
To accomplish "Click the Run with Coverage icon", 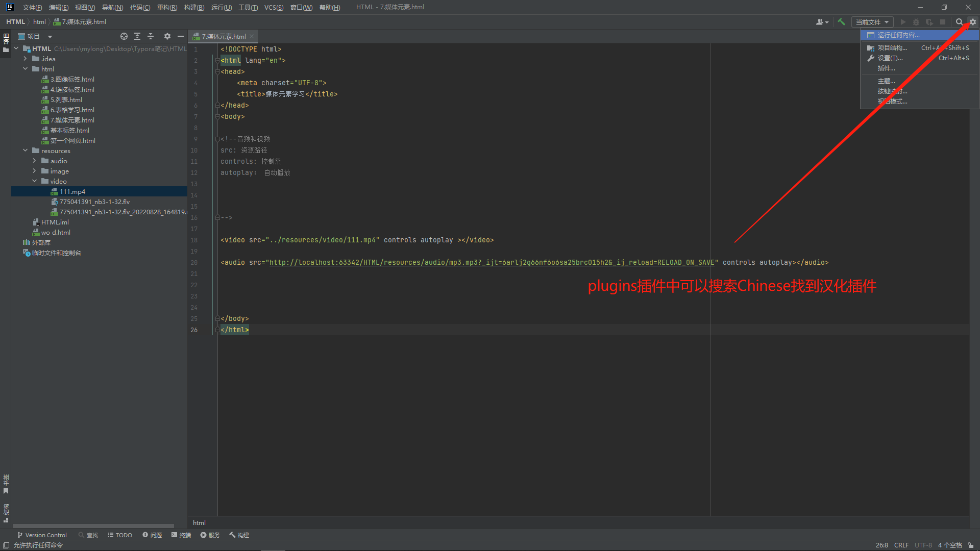I will (x=929, y=22).
